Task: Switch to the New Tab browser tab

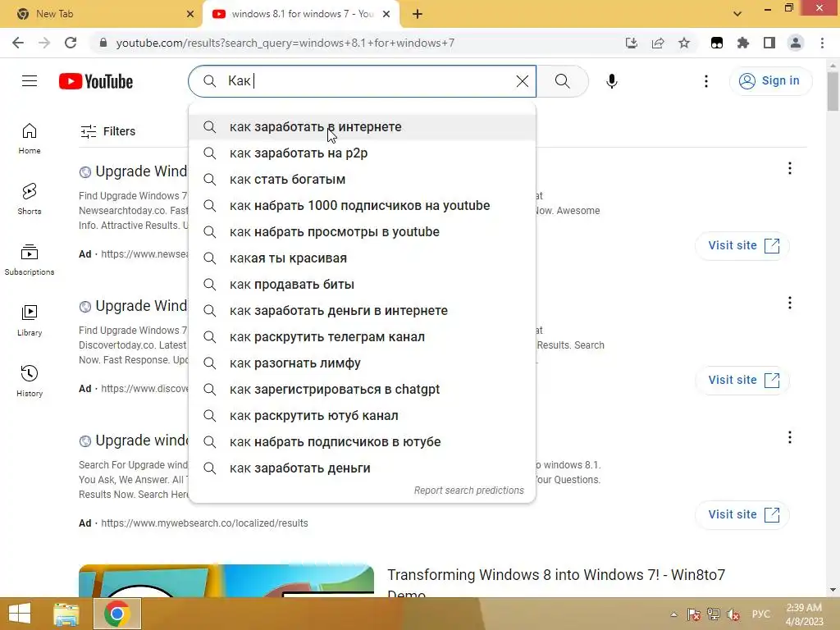Action: [x=101, y=14]
